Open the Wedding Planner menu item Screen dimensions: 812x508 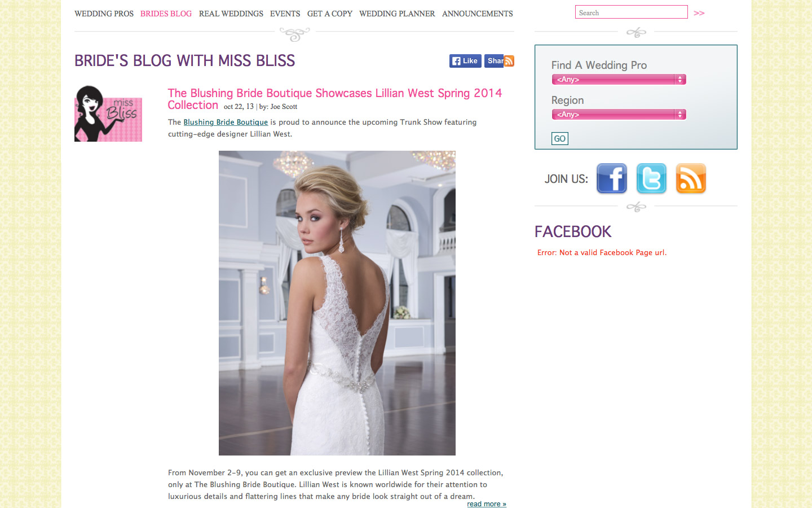point(397,14)
